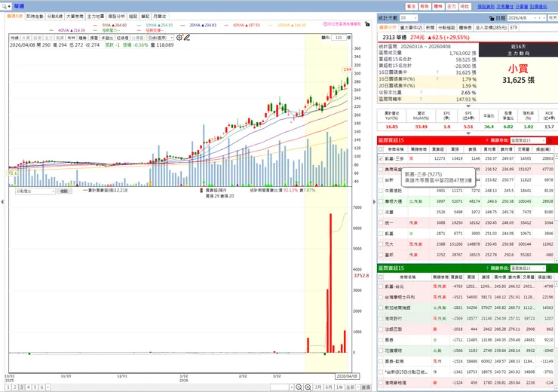Screen dimensions: 558x392
Task: Open the 重大事件(2) tab
Action: click(411, 27)
